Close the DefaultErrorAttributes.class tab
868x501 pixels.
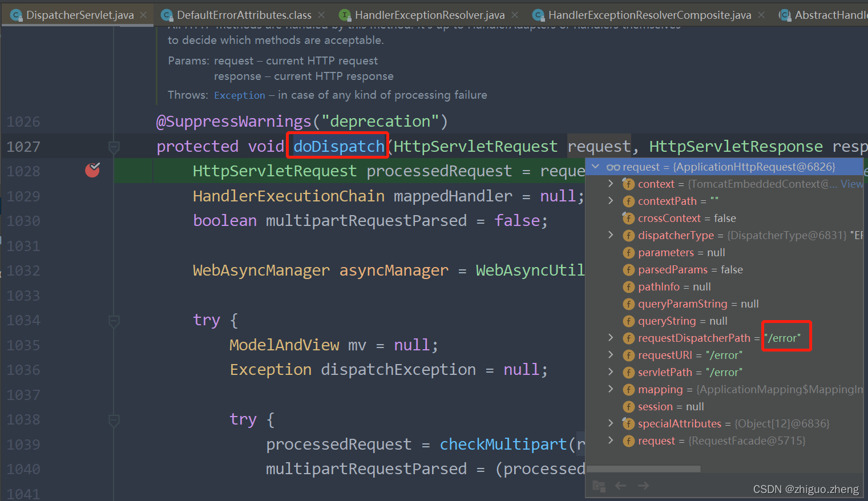click(321, 15)
